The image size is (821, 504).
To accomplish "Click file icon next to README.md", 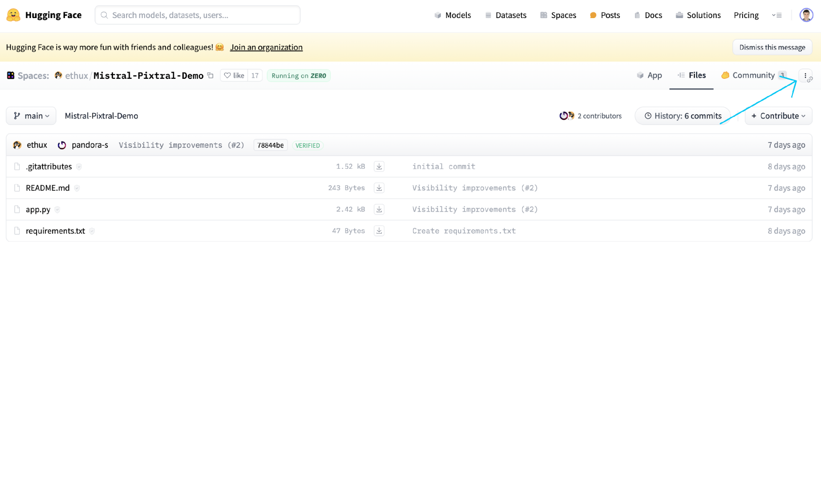I will pyautogui.click(x=17, y=188).
